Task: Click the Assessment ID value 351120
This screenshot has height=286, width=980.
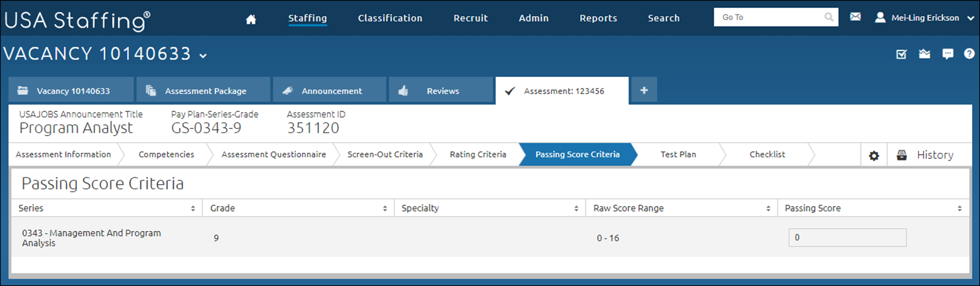Action: pos(313,128)
